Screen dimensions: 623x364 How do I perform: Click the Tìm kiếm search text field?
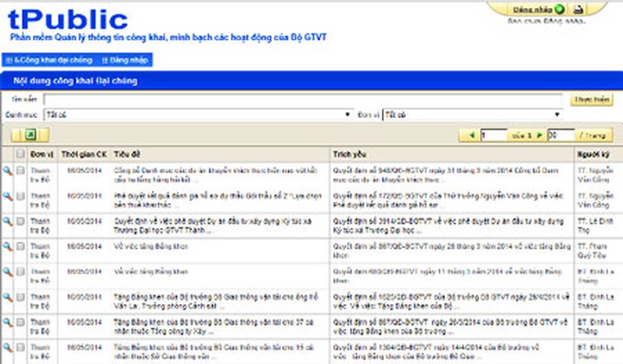pos(304,99)
